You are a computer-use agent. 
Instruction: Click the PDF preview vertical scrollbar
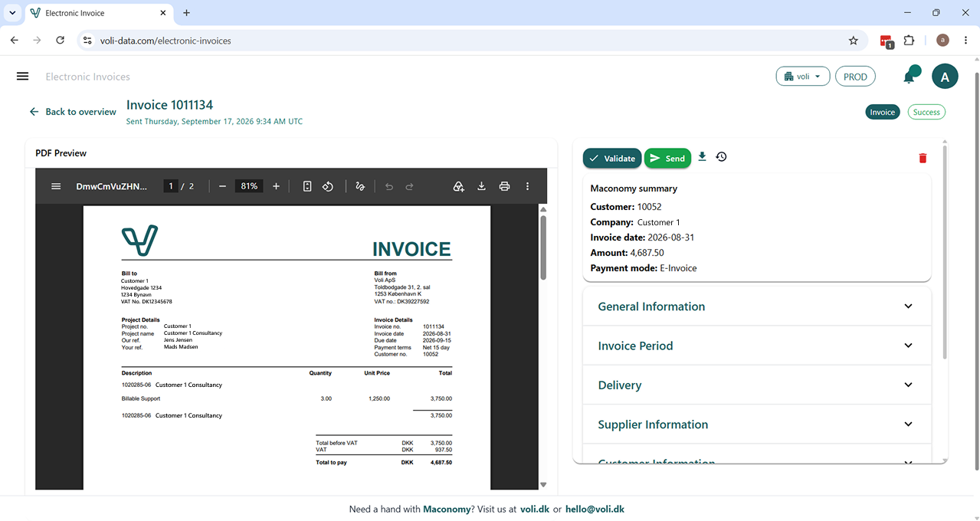point(543,247)
